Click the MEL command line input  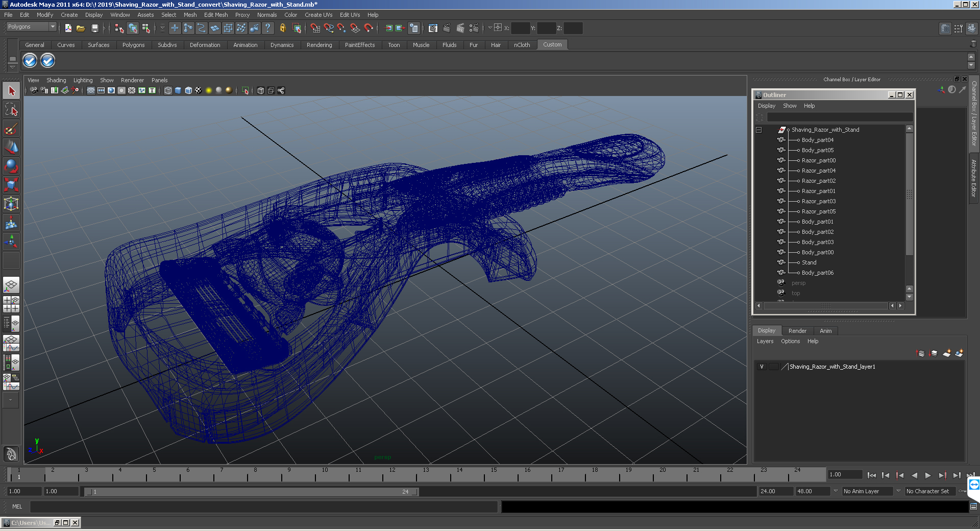click(263, 506)
